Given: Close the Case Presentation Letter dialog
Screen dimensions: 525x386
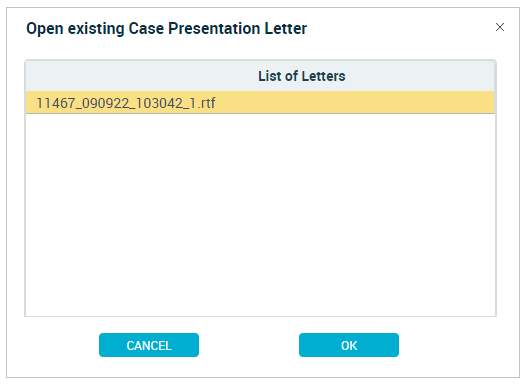Looking at the screenshot, I should [500, 27].
